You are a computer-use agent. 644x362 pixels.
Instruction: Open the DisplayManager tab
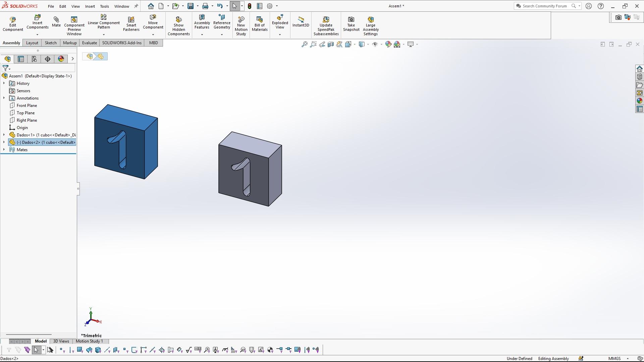[x=61, y=59]
